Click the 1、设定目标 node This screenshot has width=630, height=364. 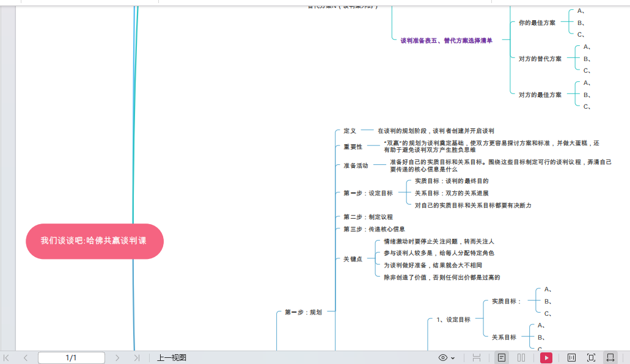(453, 319)
